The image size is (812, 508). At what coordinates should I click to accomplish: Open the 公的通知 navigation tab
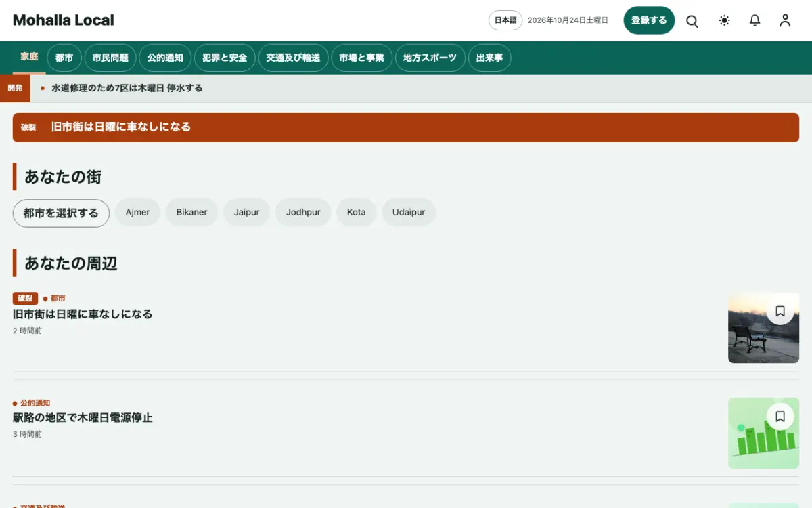pyautogui.click(x=165, y=58)
